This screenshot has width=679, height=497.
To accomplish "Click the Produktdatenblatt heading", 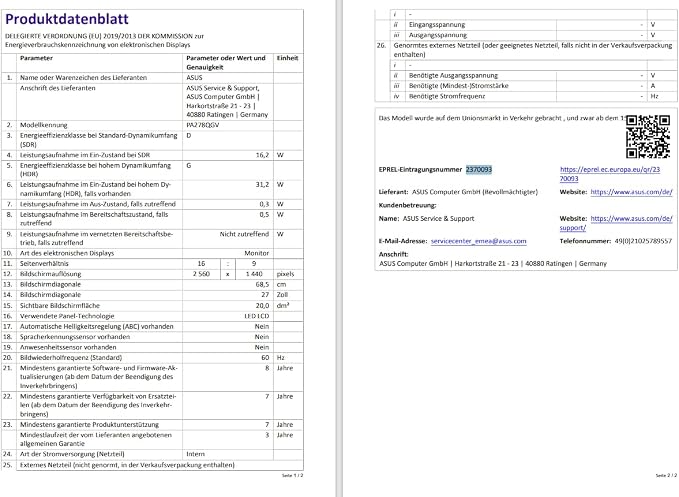I will pos(67,19).
